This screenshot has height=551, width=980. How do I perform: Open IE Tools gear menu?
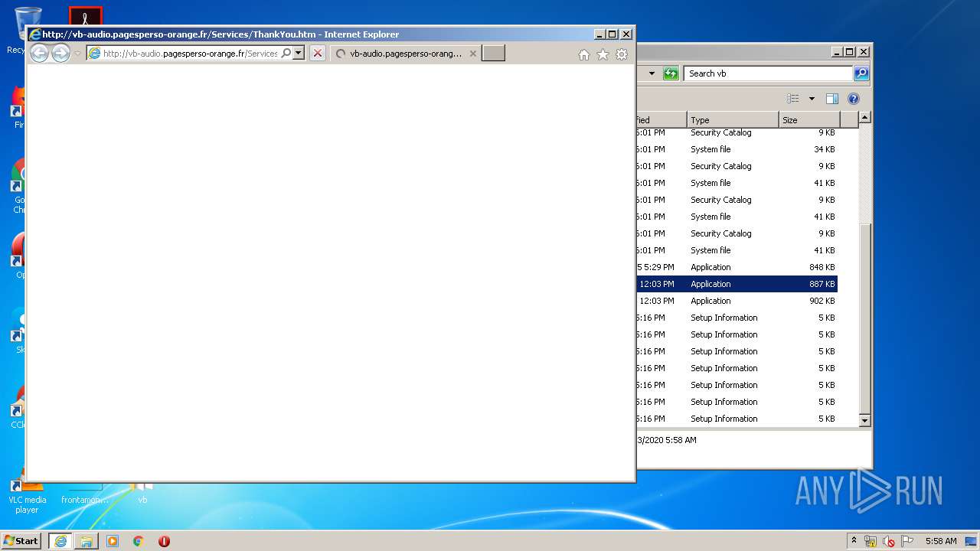(622, 54)
